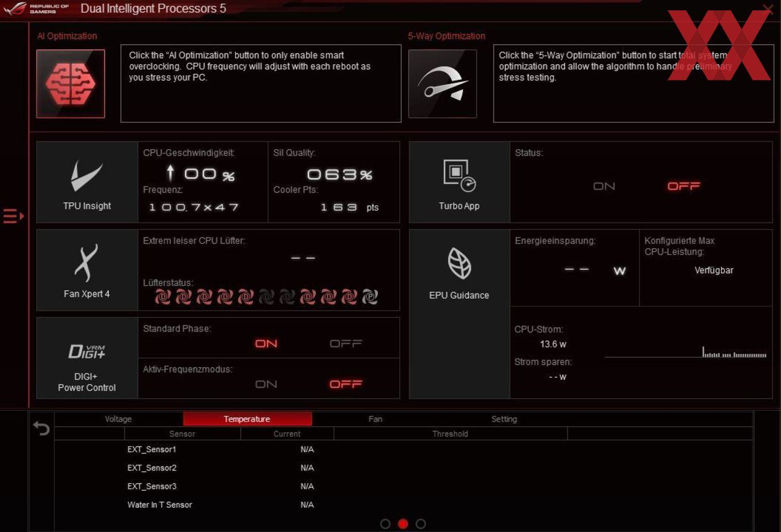Click the 5-Way Optimization heading label
Image resolution: width=781 pixels, height=532 pixels.
pos(447,36)
